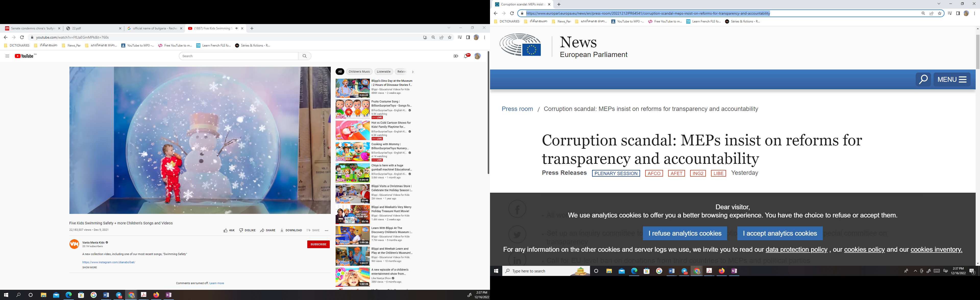
Task: Click I refuse analytics cookies
Action: (685, 233)
